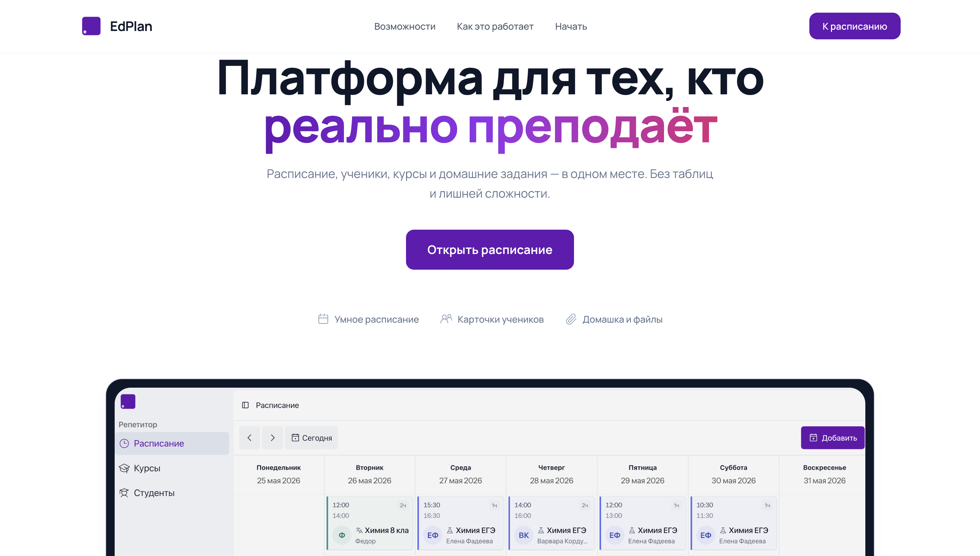Open the Как это работает nav link

click(495, 26)
